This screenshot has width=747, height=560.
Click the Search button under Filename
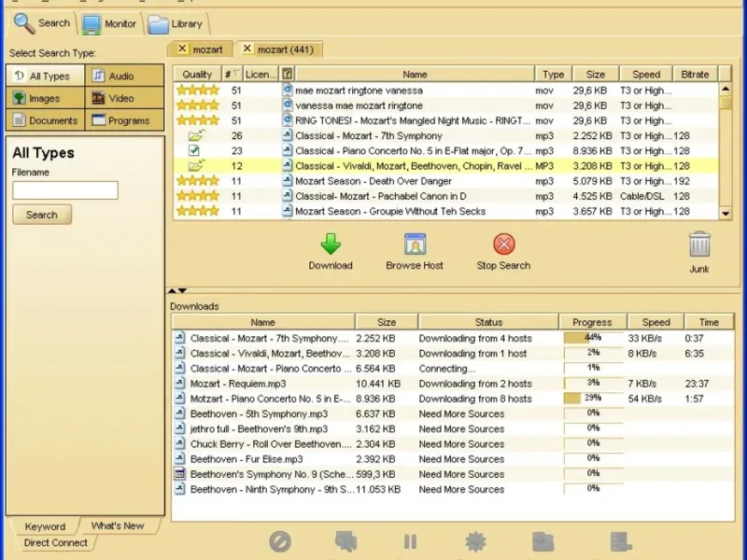[x=41, y=215]
